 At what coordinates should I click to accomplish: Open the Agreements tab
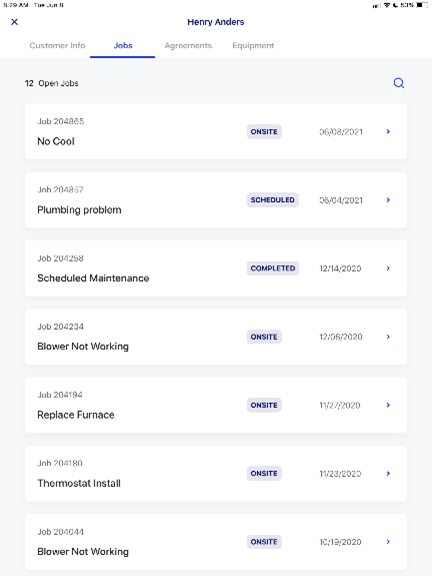(188, 46)
